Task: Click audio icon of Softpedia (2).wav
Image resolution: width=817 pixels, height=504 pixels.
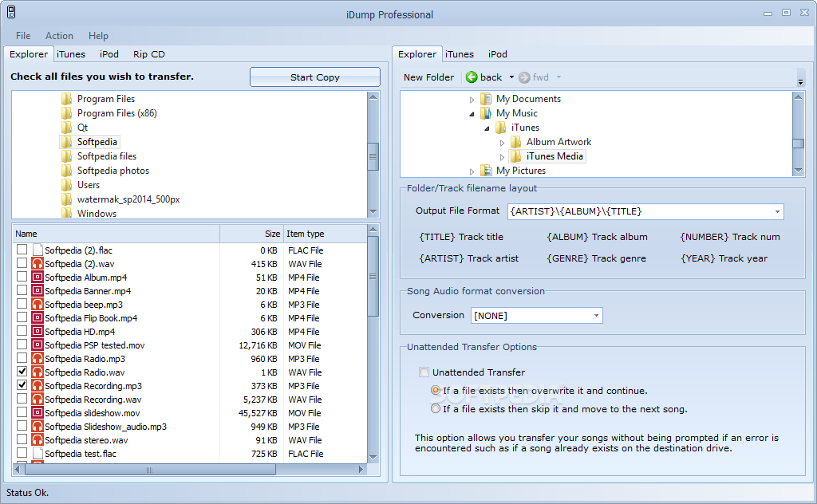Action: tap(37, 264)
